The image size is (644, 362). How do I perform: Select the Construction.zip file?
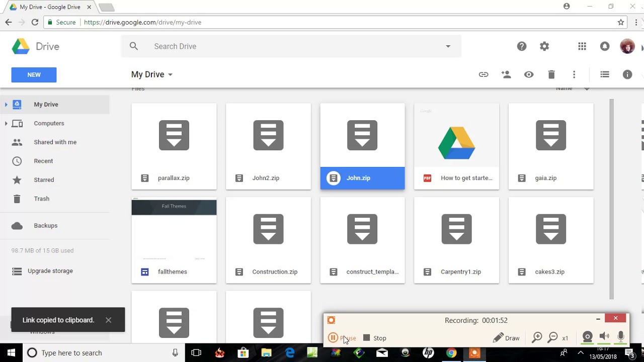[x=268, y=240]
